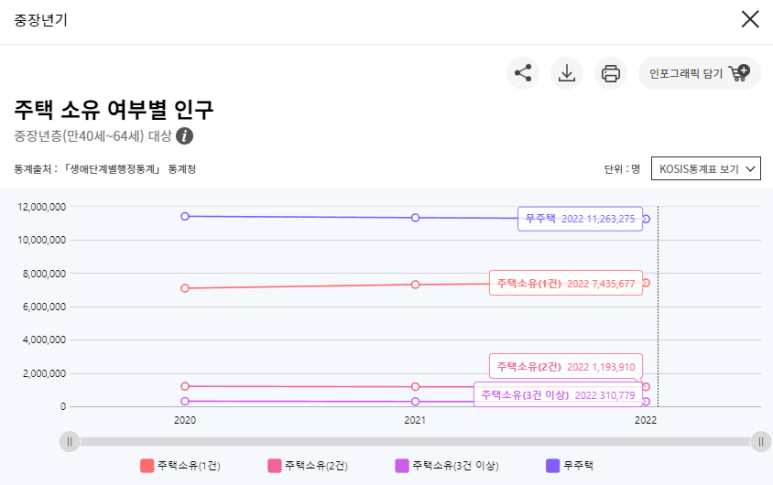This screenshot has height=485, width=773.
Task: Click the purple 무주택 legend swatch
Action: pos(553,465)
